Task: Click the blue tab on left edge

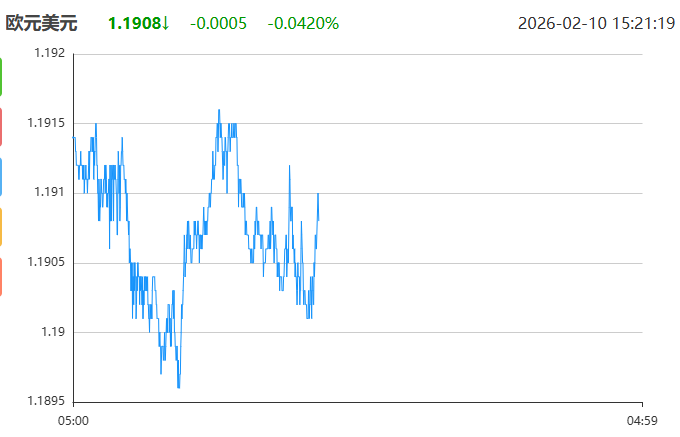Action: point(2,177)
